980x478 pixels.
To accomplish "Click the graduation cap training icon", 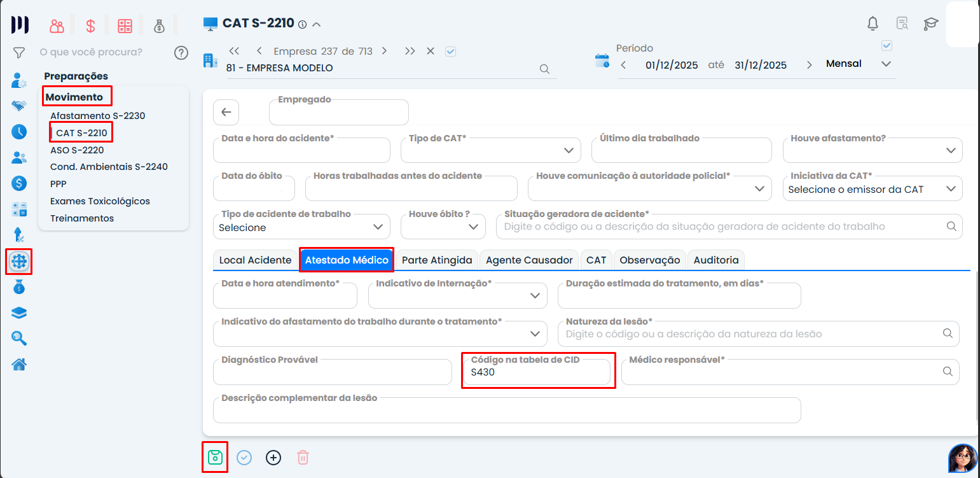I will pyautogui.click(x=930, y=24).
